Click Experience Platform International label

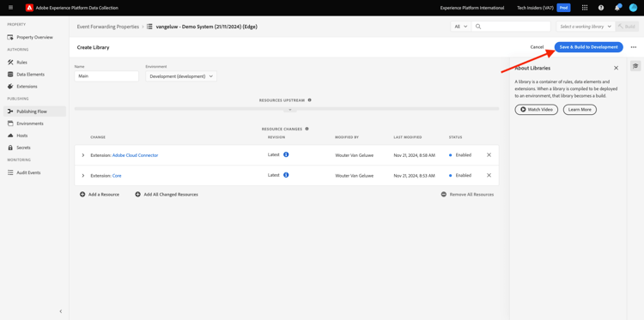point(472,8)
